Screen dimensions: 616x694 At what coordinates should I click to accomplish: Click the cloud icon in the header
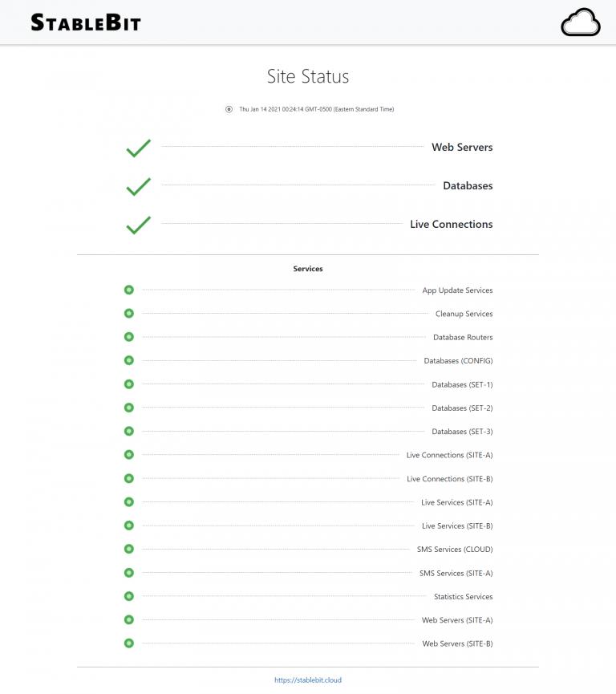click(x=580, y=22)
